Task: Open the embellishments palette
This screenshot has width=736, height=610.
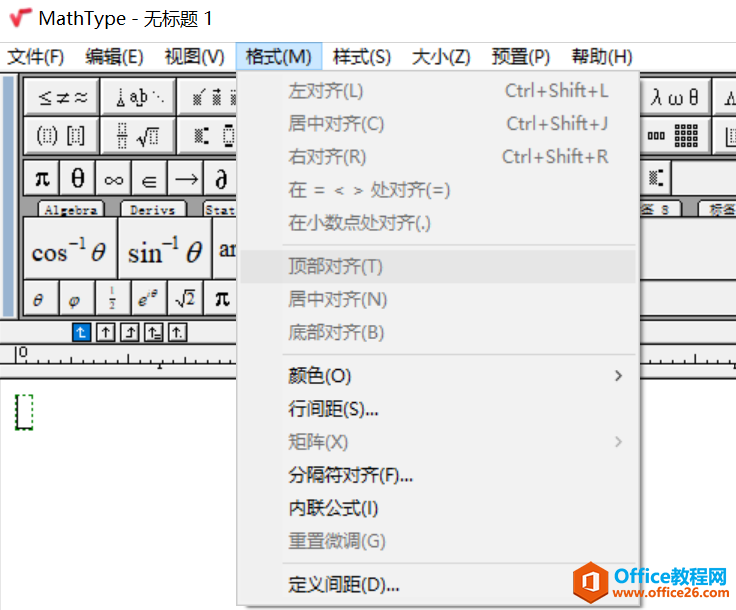Action: pyautogui.click(x=207, y=97)
